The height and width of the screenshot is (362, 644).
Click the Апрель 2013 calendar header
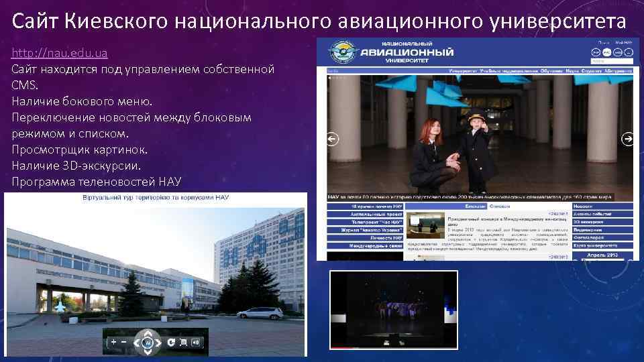pyautogui.click(x=602, y=255)
